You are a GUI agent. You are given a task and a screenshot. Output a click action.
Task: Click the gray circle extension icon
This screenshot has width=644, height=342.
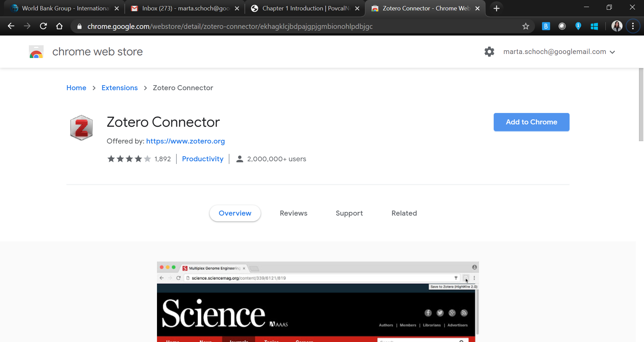point(562,26)
